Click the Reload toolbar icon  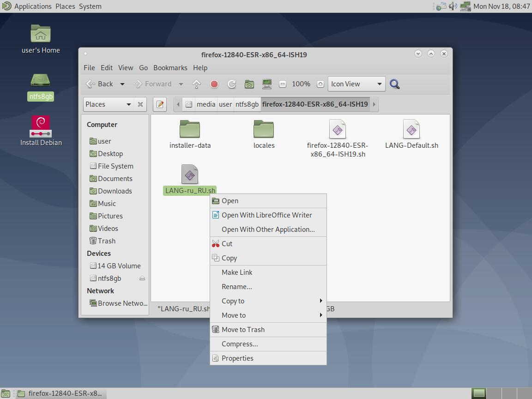point(232,84)
